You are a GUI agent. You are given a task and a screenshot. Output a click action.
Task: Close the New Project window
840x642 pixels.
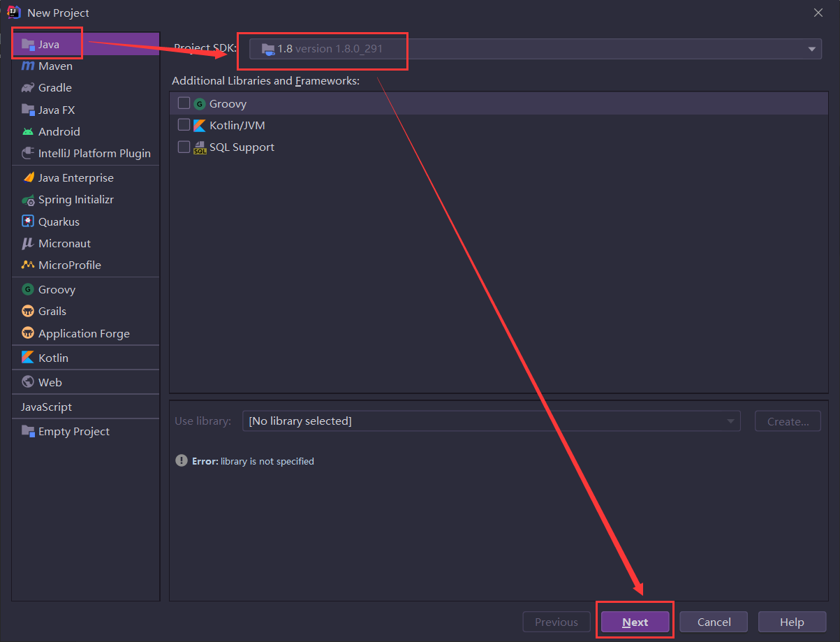[818, 13]
